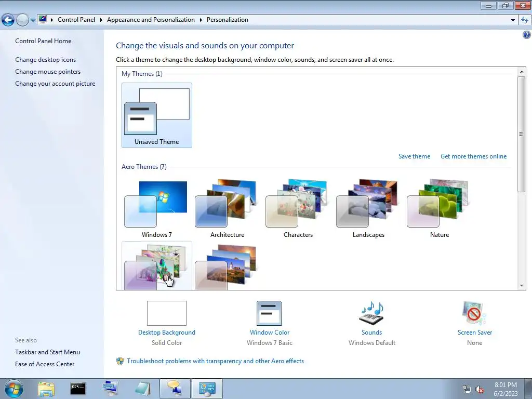
Task: Open Windows Explorer from taskbar
Action: pyautogui.click(x=46, y=389)
